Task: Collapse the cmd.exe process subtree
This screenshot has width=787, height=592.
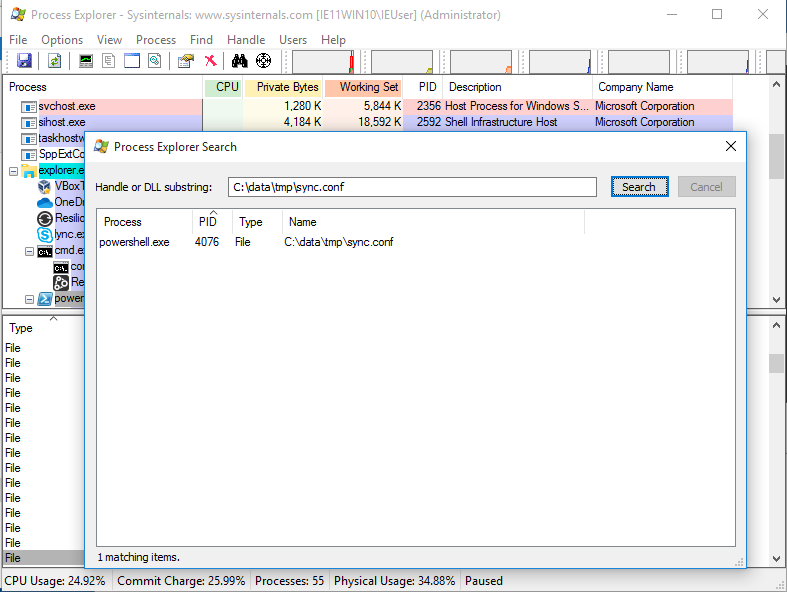Action: pos(30,251)
